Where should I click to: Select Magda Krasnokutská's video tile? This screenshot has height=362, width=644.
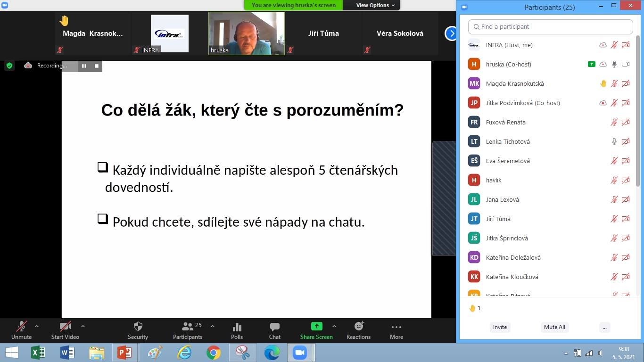pos(93,33)
